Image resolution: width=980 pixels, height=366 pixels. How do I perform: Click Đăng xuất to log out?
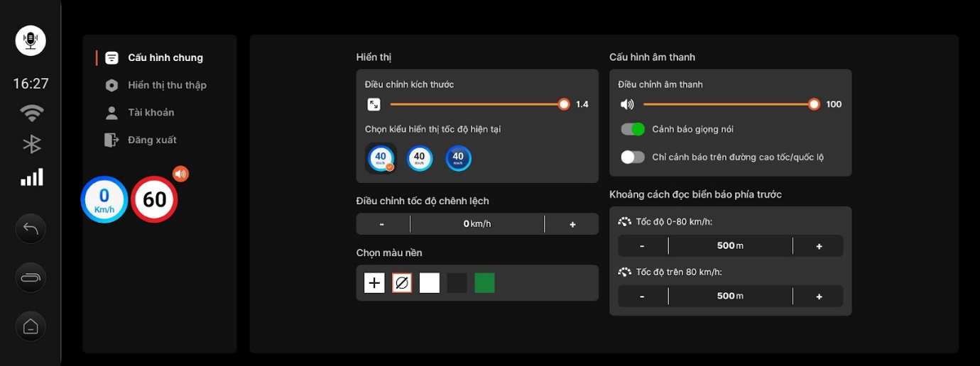point(152,140)
